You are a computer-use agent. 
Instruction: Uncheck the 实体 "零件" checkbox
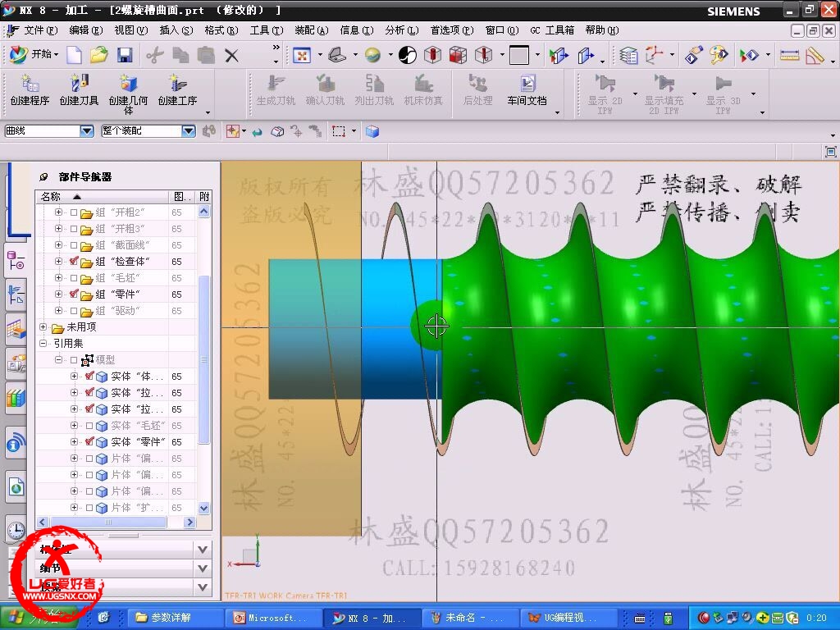coord(89,442)
